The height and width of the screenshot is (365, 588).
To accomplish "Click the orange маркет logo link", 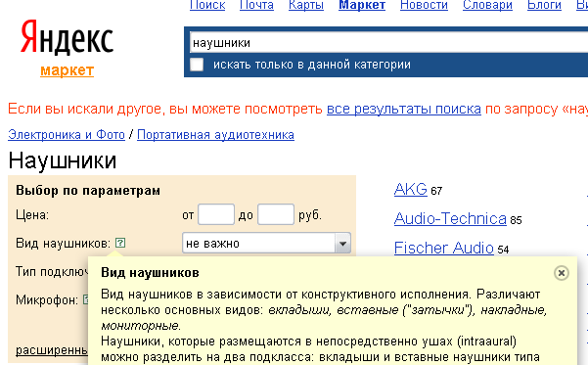I will (x=67, y=70).
